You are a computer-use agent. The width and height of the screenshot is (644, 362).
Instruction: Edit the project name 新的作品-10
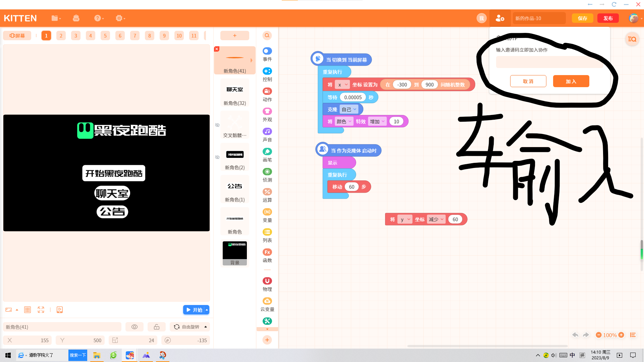(539, 18)
